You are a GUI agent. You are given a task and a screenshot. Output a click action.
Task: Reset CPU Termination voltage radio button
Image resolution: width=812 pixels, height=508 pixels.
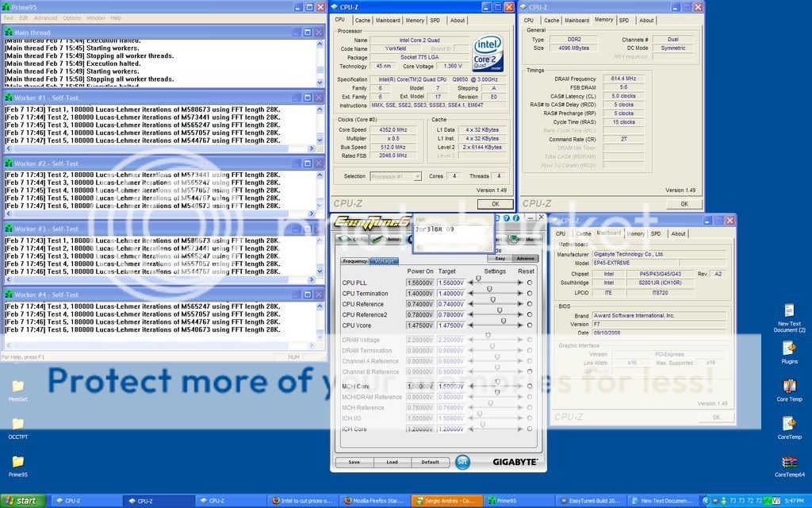[x=529, y=294]
